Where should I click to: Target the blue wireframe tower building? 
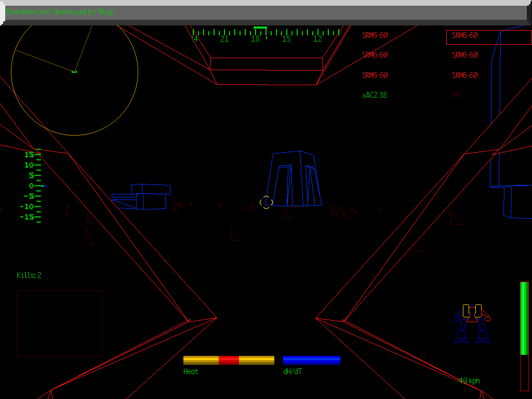tap(295, 179)
